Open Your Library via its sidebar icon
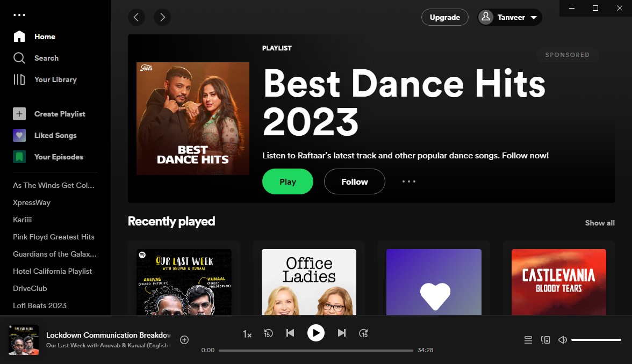 pyautogui.click(x=19, y=79)
